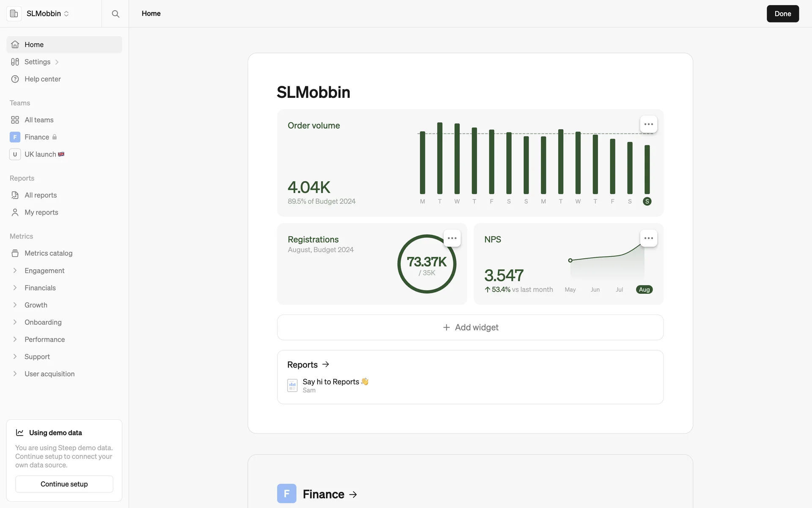Open the SLMobbin workspace switcher dropdown
Image resolution: width=812 pixels, height=508 pixels.
47,14
